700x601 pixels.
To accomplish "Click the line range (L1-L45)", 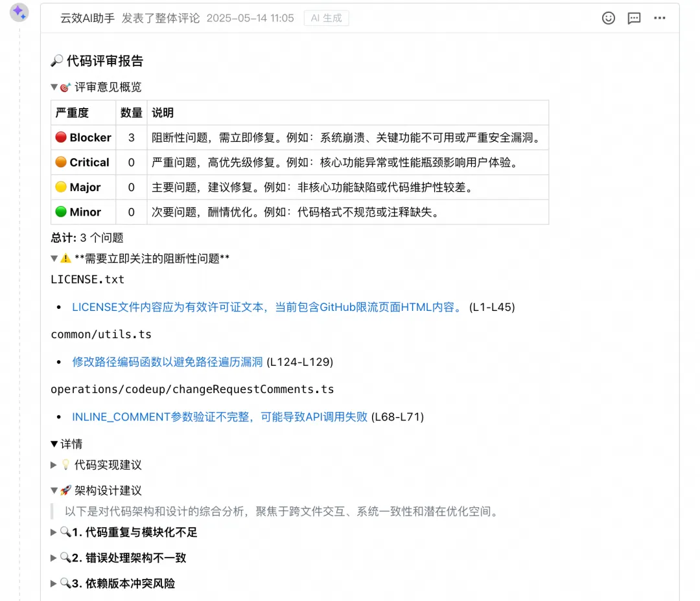I will 492,307.
